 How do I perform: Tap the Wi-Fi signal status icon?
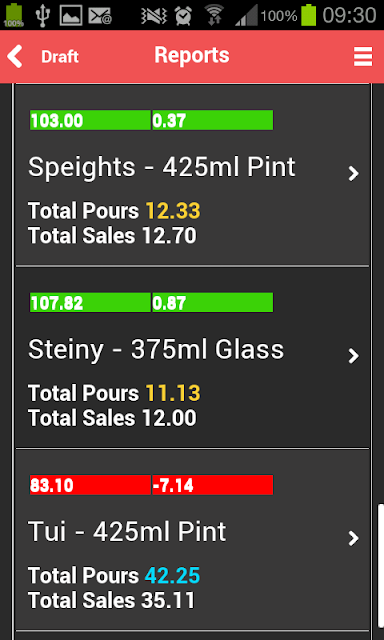click(214, 16)
